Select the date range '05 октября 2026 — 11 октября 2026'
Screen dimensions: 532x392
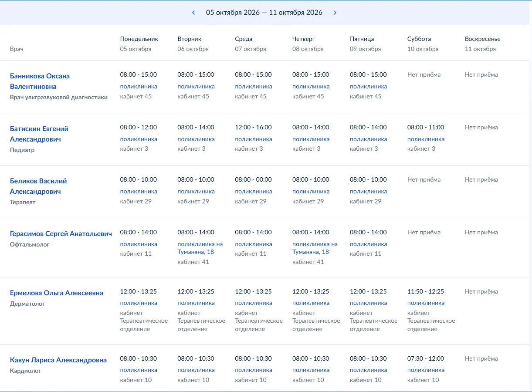[264, 13]
